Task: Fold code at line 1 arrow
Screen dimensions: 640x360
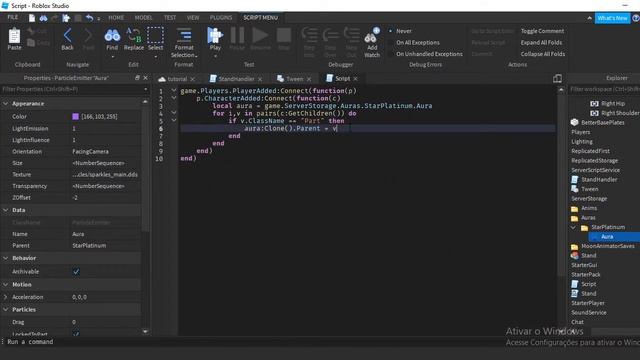Action: point(174,90)
